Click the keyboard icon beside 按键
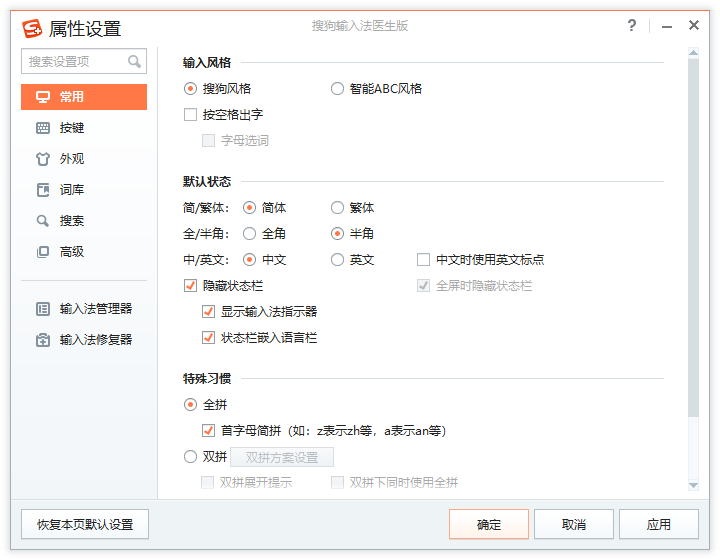 (43, 128)
